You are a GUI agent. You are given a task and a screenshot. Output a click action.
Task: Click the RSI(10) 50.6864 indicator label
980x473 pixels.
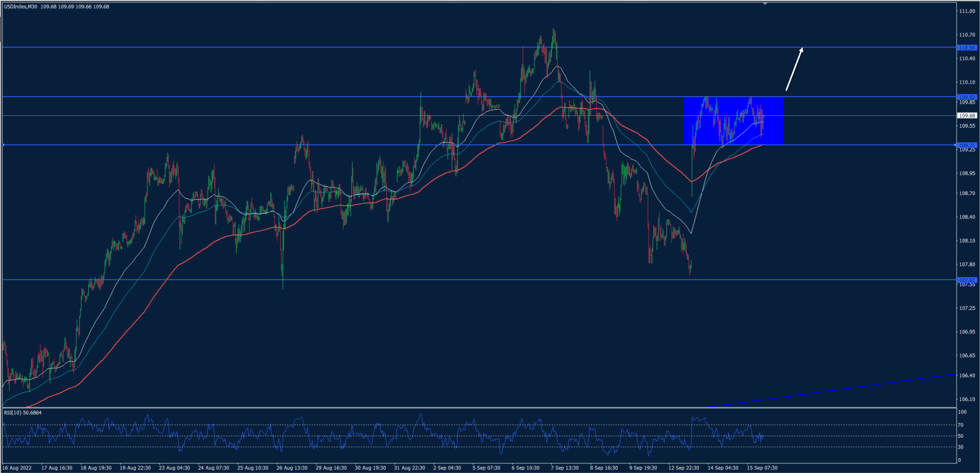click(22, 413)
